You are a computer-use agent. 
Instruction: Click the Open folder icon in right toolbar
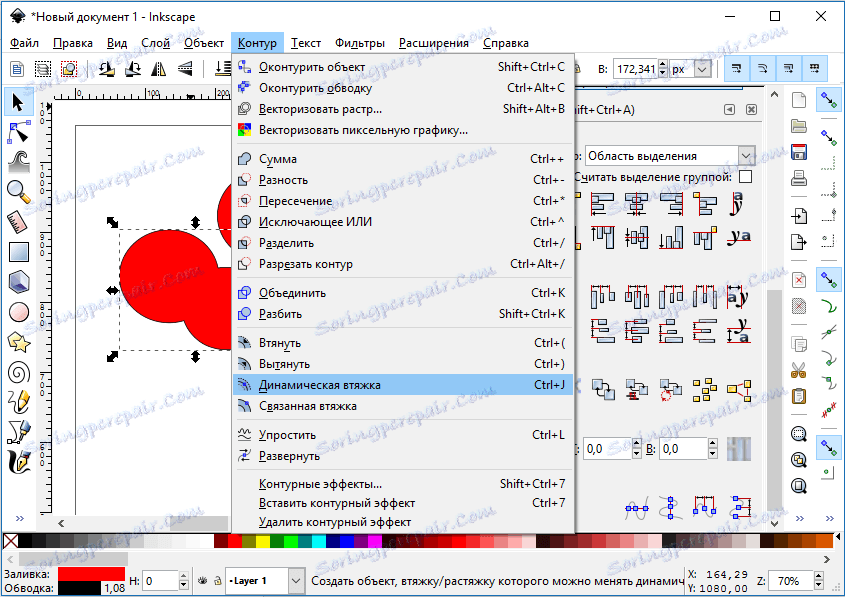click(x=799, y=126)
